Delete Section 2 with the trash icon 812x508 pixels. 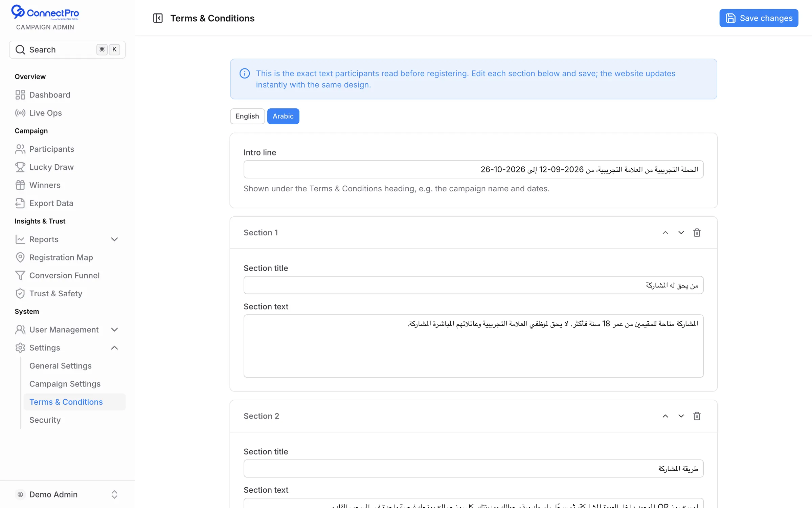(x=697, y=416)
